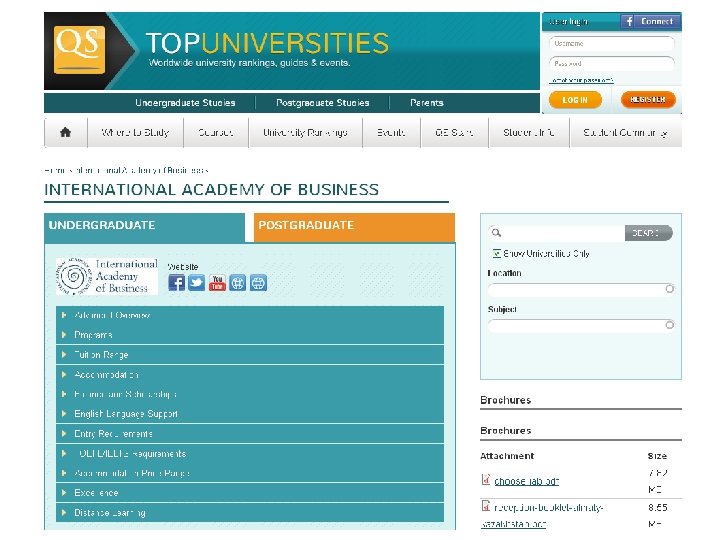Go to the home icon in navigation
This screenshot has height=540, width=720.
click(x=66, y=132)
